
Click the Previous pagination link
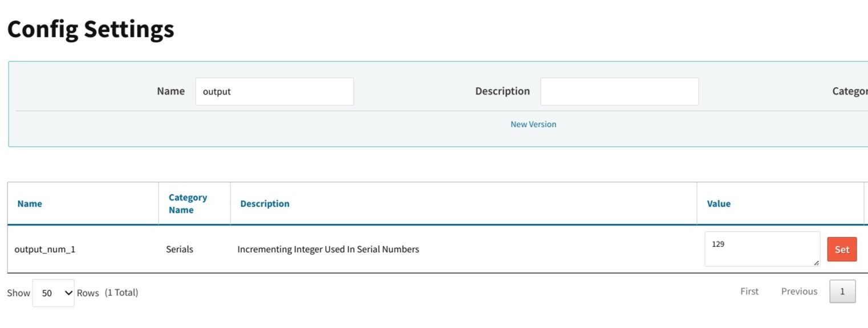pos(799,292)
